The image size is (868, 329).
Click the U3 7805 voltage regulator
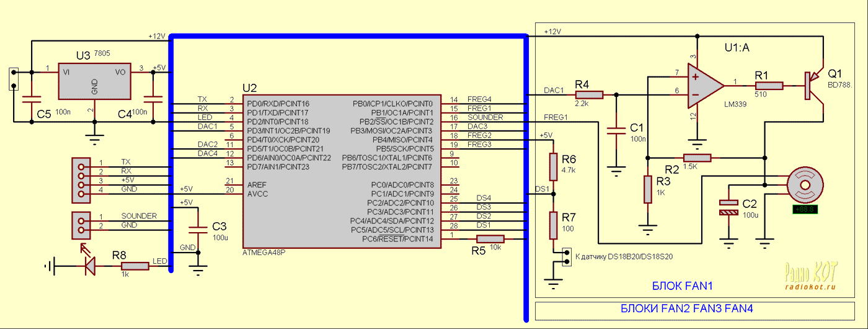[x=95, y=81]
